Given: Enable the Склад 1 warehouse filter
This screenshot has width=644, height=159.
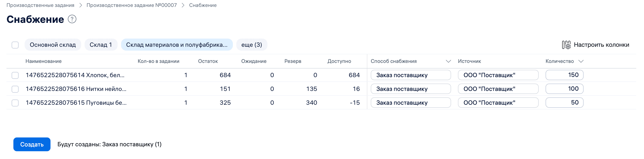Looking at the screenshot, I should [101, 45].
